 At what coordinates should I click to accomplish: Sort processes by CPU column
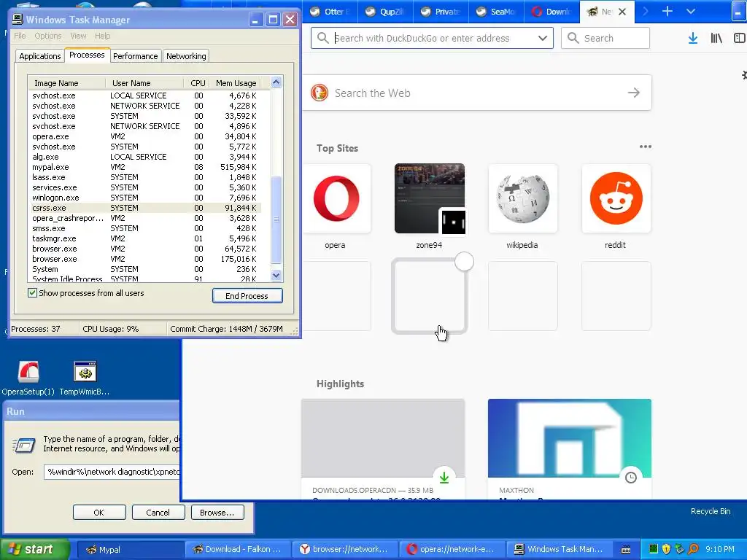tap(197, 83)
